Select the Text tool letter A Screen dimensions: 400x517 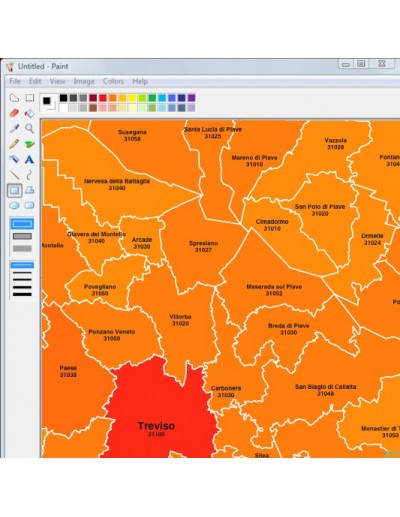point(30,159)
